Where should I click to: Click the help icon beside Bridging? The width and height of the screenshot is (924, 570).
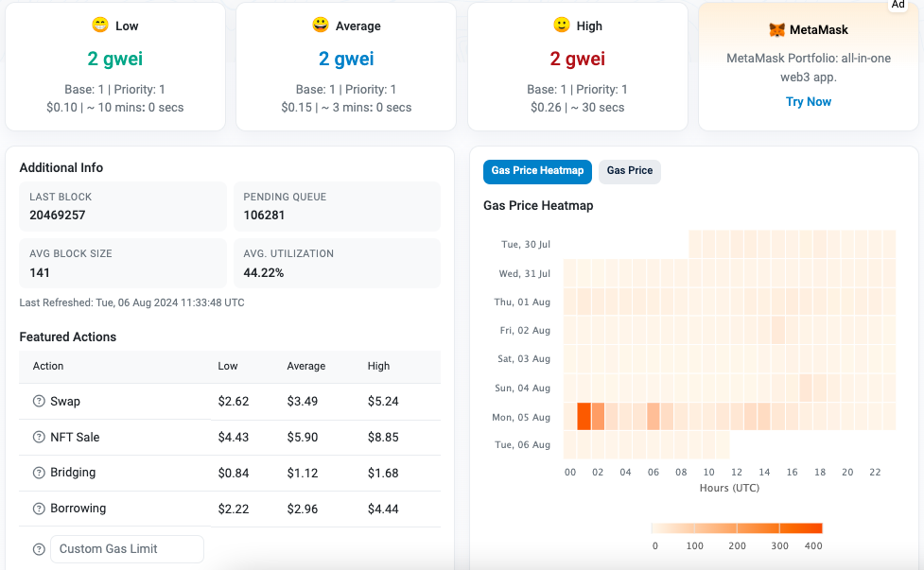pyautogui.click(x=39, y=473)
